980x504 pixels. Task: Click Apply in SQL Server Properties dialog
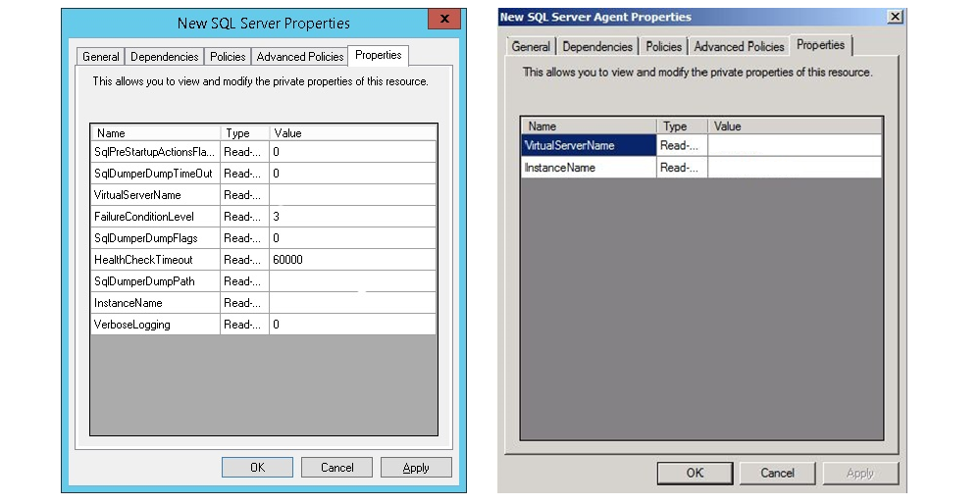pos(416,467)
